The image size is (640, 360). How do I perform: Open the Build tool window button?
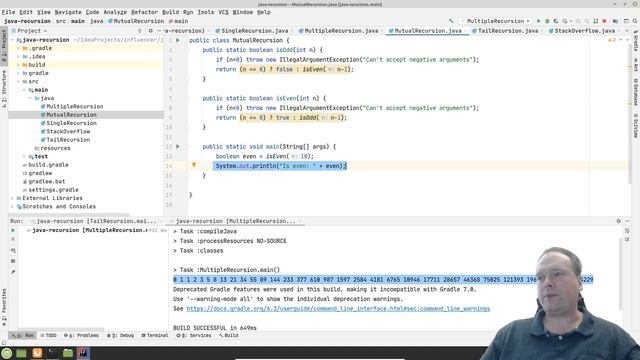[x=229, y=336]
